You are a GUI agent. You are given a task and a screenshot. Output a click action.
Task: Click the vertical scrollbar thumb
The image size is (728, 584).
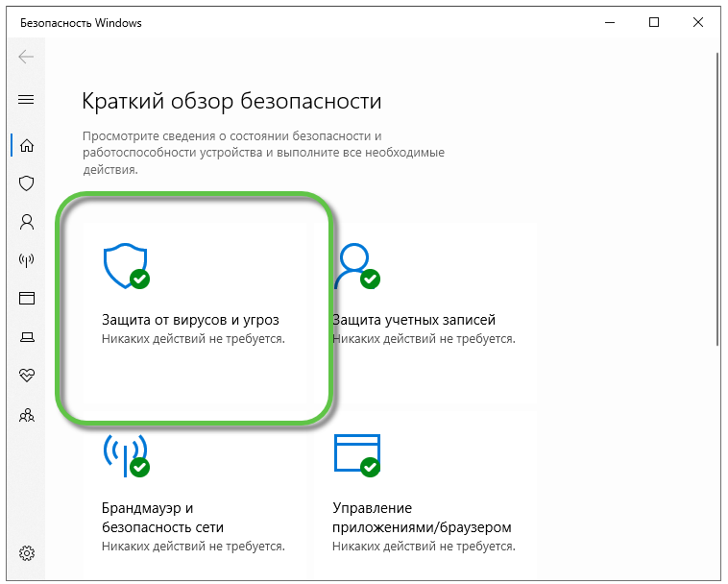coord(717,200)
